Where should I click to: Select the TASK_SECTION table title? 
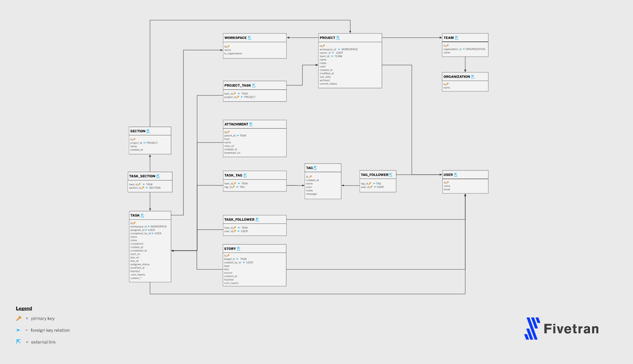142,176
